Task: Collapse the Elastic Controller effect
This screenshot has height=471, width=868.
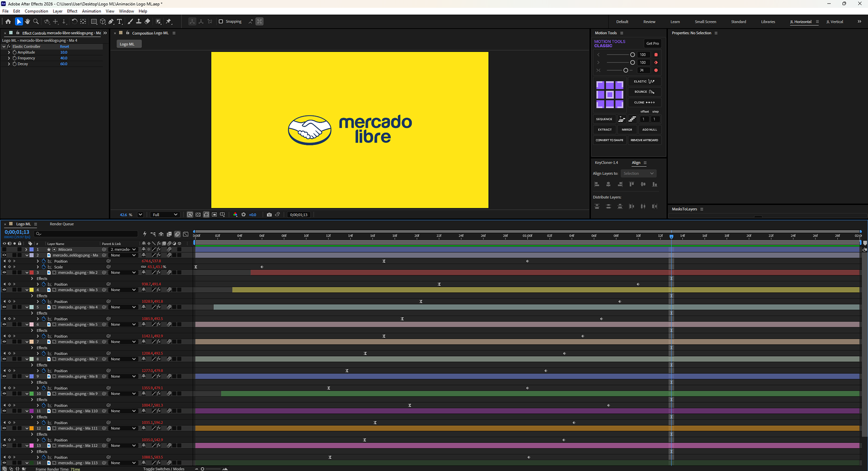Action: [4, 47]
